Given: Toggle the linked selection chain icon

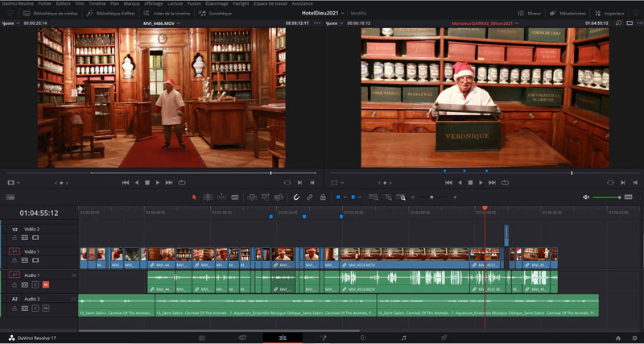Looking at the screenshot, I should pos(310,197).
